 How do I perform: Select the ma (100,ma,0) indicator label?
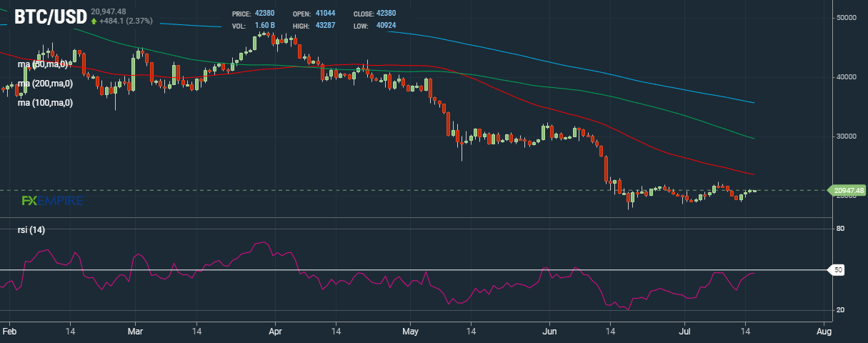(46, 103)
